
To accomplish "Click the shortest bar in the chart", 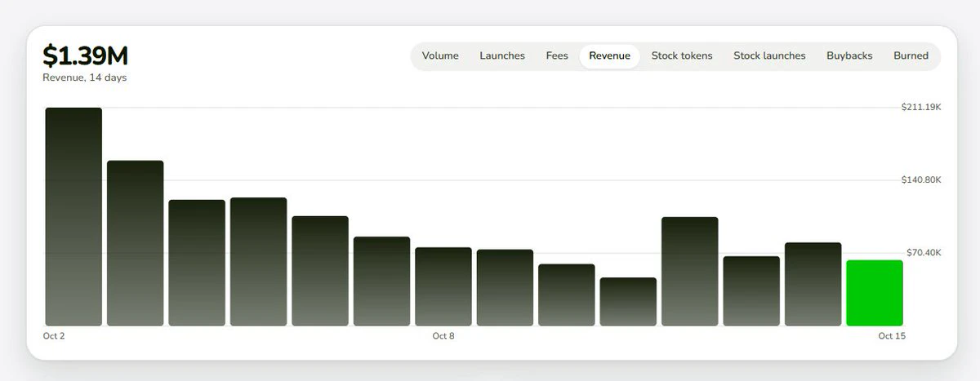I will 628,302.
